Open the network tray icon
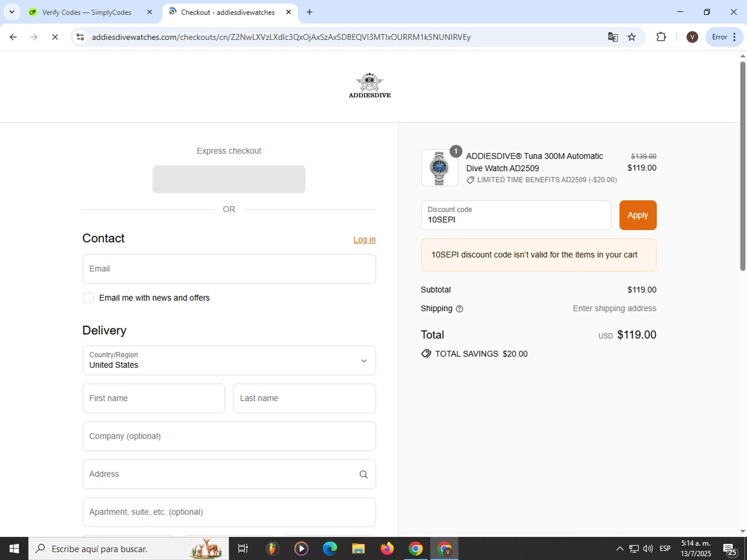 (x=634, y=549)
